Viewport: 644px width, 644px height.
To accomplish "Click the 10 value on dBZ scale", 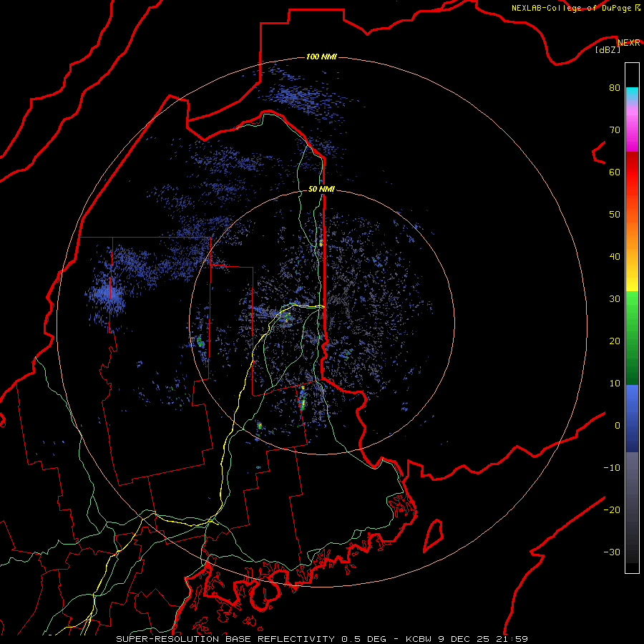I will (615, 384).
